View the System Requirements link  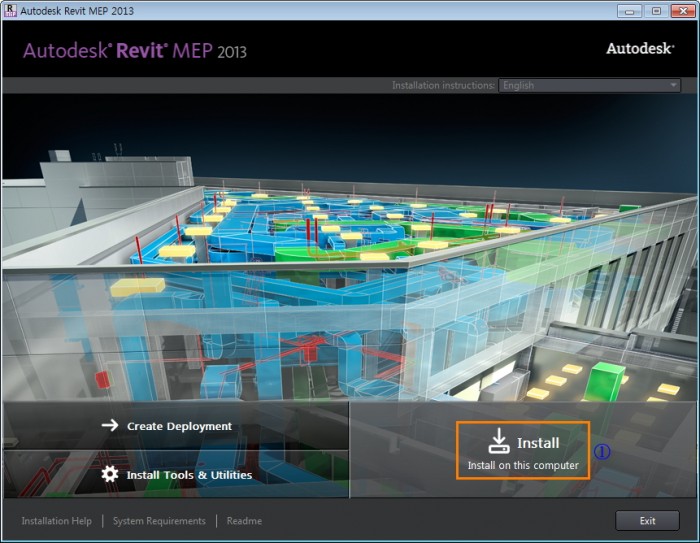[x=159, y=521]
